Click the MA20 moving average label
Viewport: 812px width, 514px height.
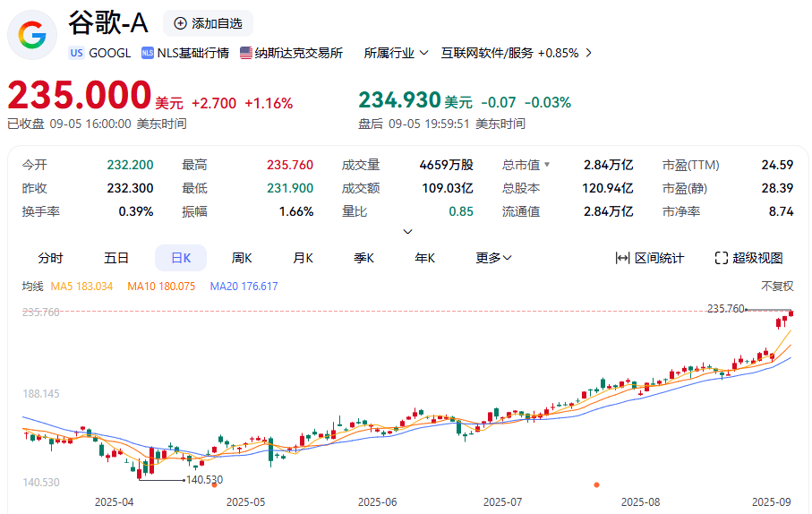tap(244, 287)
